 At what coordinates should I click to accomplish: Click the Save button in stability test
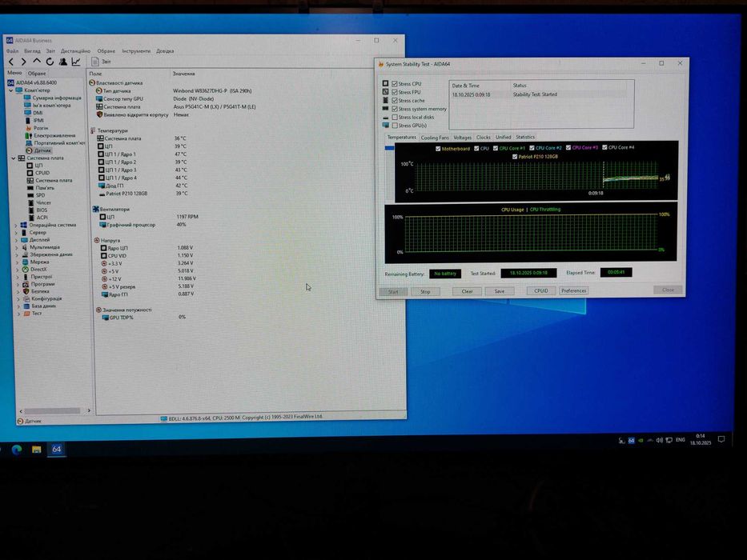[x=500, y=291]
